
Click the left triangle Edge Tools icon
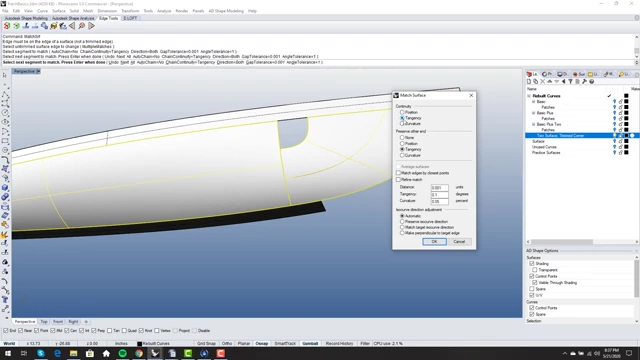point(72,26)
